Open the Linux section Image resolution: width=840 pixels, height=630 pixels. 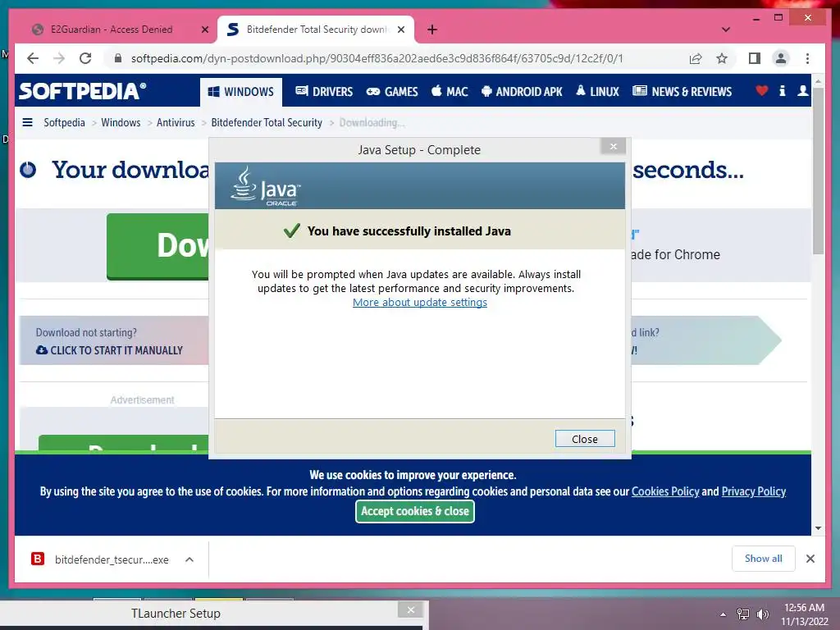click(597, 92)
